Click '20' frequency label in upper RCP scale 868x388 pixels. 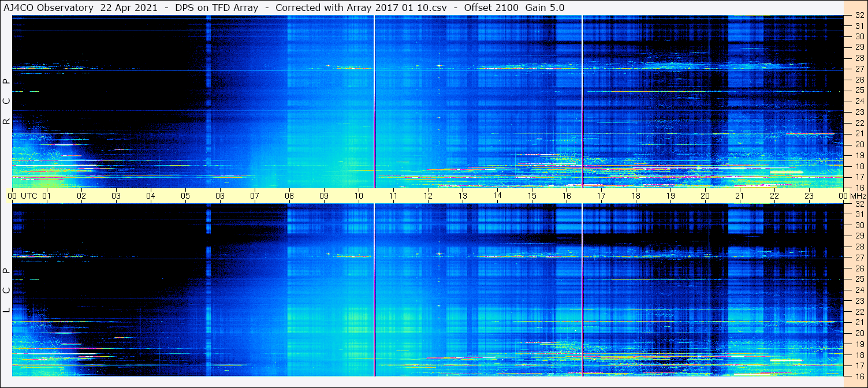(x=859, y=144)
